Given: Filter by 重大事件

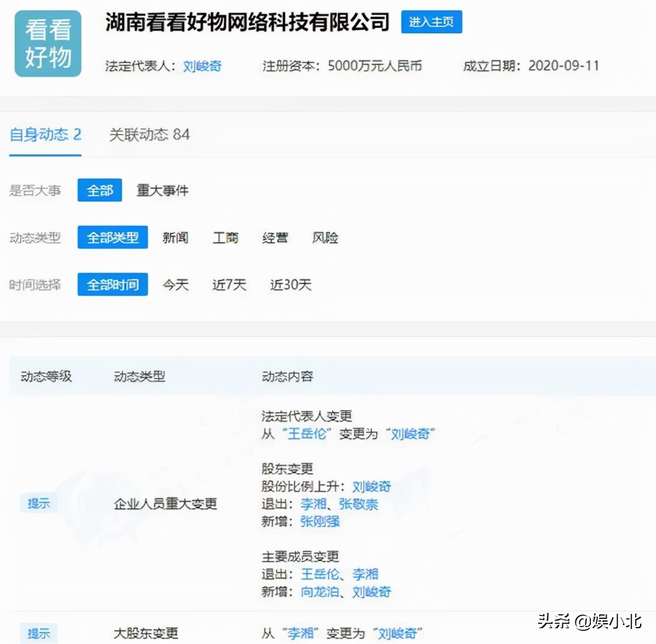Looking at the screenshot, I should (162, 191).
